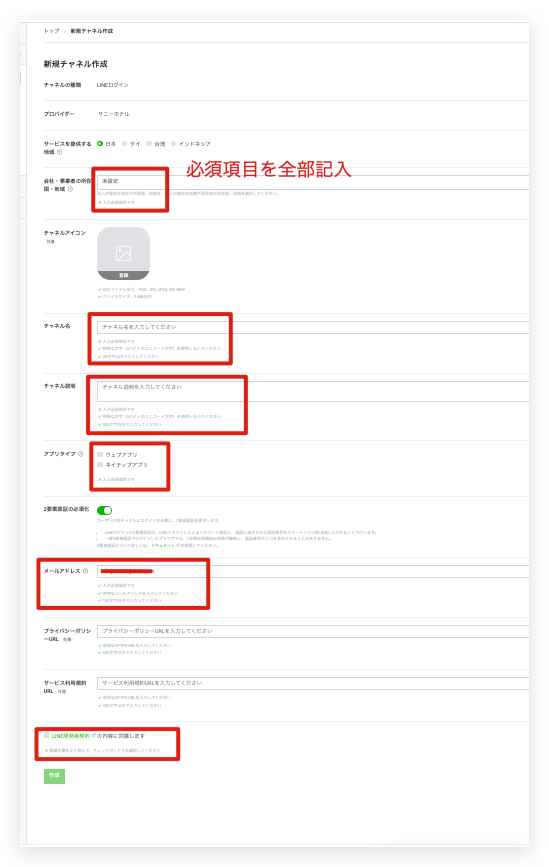Viewport: 549px width, 867px height.
Task: Open the 未設定 country/region dropdown
Action: click(x=313, y=181)
